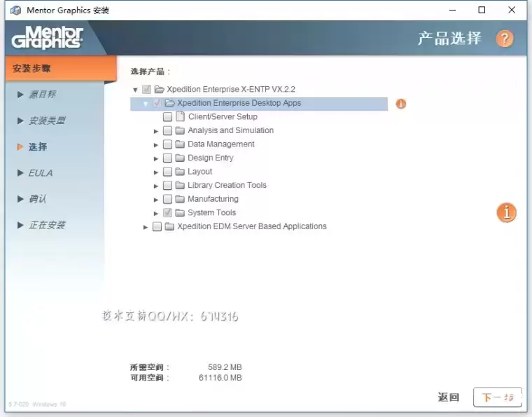Expand the Manufacturing node
Screen dimensions: 532x417
pyautogui.click(x=155, y=200)
